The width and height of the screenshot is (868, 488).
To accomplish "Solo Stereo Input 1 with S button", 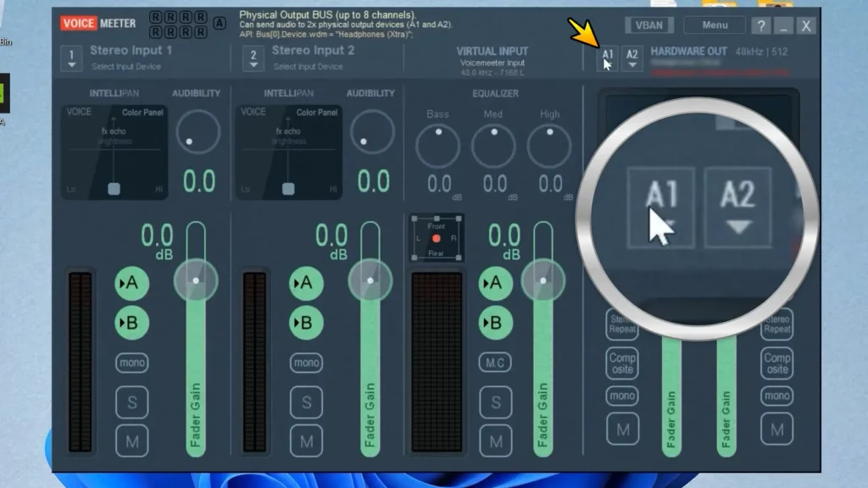I will pos(131,402).
